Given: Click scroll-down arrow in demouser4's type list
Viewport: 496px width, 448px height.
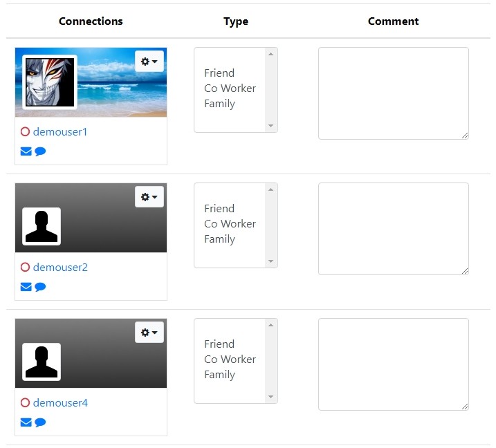Looking at the screenshot, I should pyautogui.click(x=270, y=397).
